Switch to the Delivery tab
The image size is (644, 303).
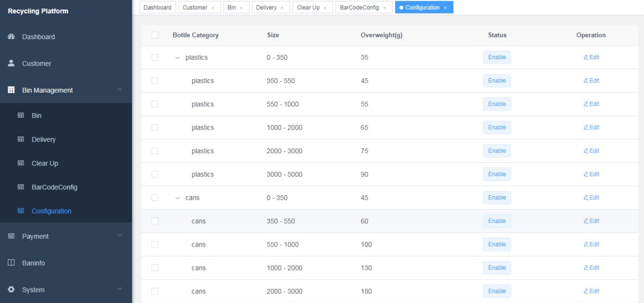click(266, 7)
